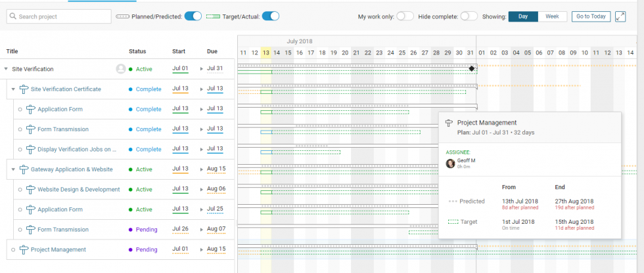The width and height of the screenshot is (644, 273).
Task: Open the Project Management link in task list
Action: [58, 249]
